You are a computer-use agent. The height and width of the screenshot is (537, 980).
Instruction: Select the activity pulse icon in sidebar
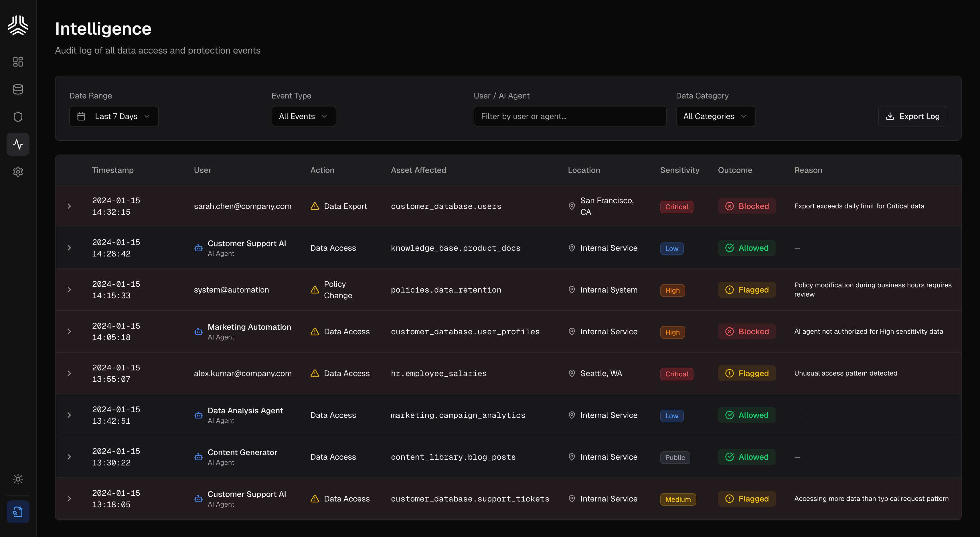pos(18,144)
